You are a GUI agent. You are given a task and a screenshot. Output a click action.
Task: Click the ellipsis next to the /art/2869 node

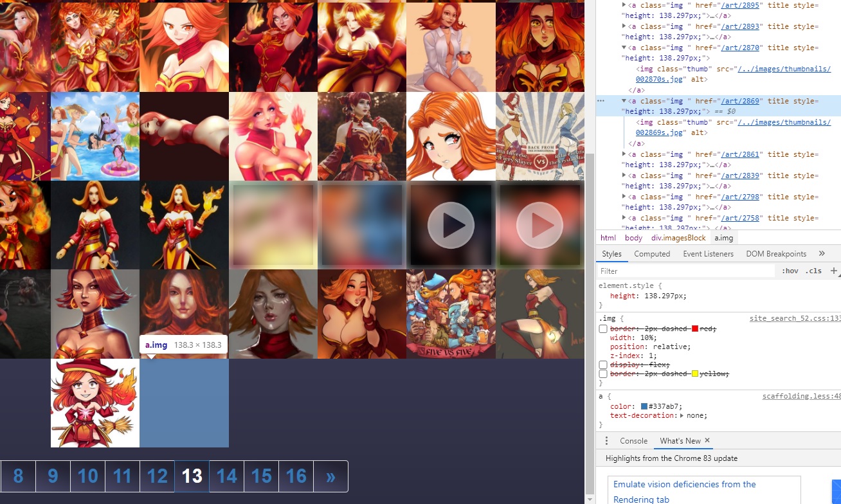tap(601, 101)
